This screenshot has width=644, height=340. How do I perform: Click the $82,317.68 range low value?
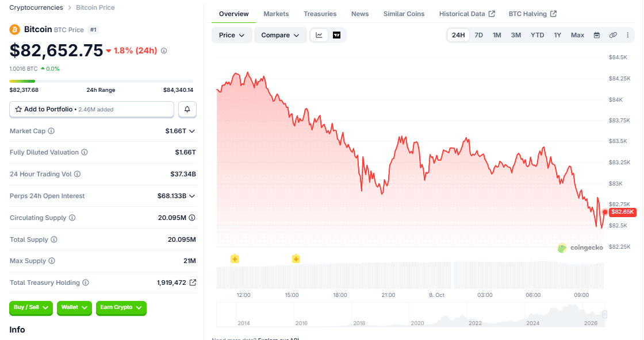point(24,90)
